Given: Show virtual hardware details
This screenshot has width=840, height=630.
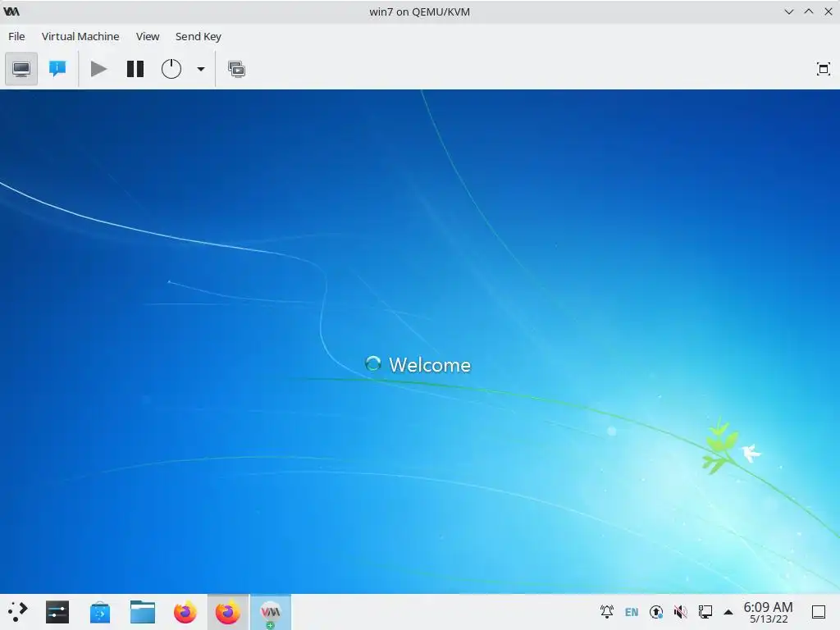Looking at the screenshot, I should (x=57, y=69).
